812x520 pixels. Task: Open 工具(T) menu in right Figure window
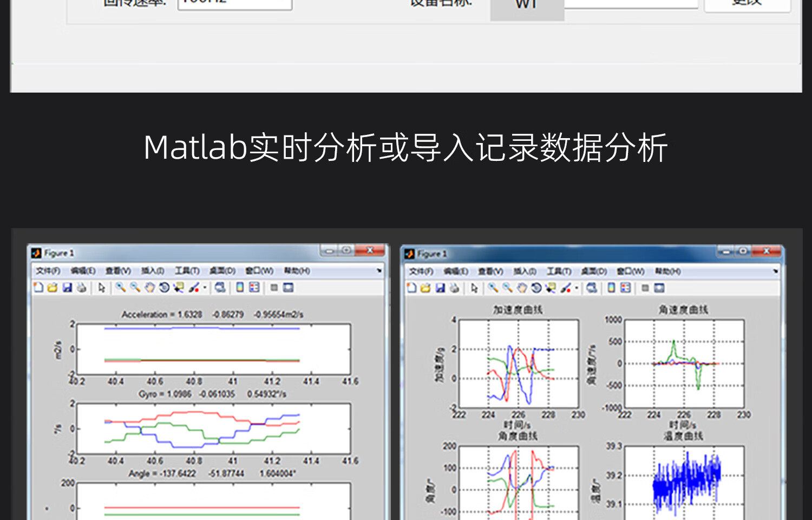[558, 271]
